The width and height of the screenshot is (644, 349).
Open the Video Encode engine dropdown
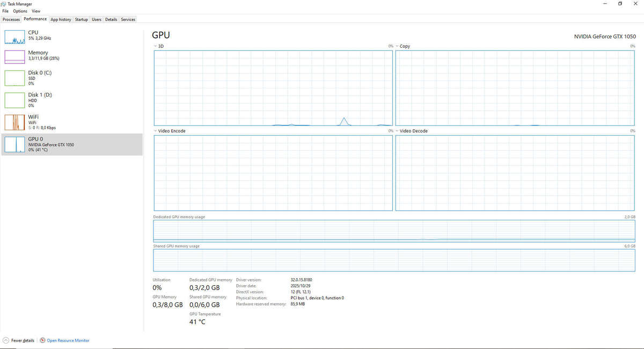(156, 131)
